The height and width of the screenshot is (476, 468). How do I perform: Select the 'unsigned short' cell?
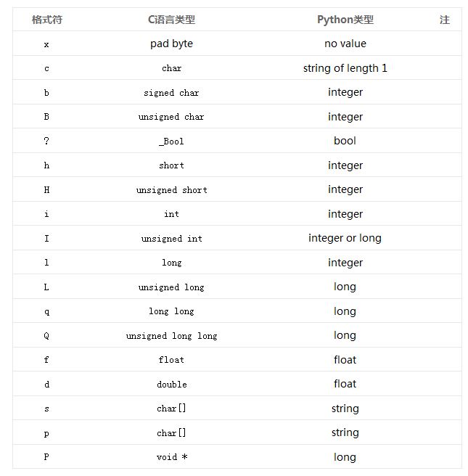pos(171,190)
